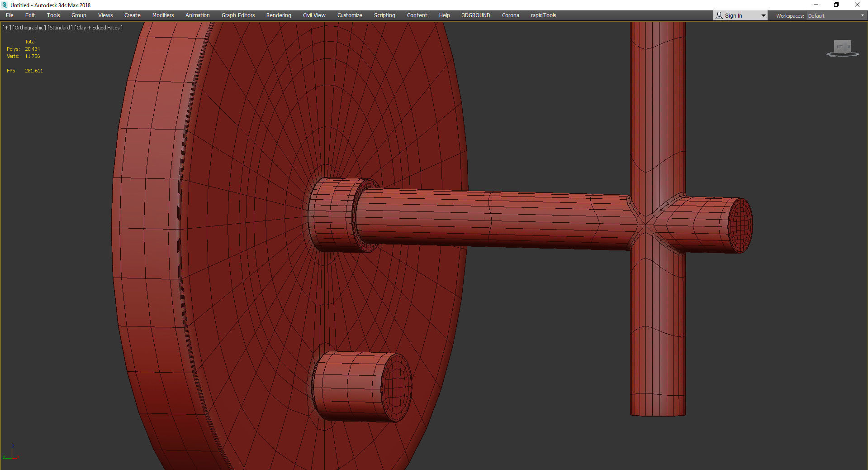The width and height of the screenshot is (868, 470).
Task: Open the Tools menu
Action: 53,15
